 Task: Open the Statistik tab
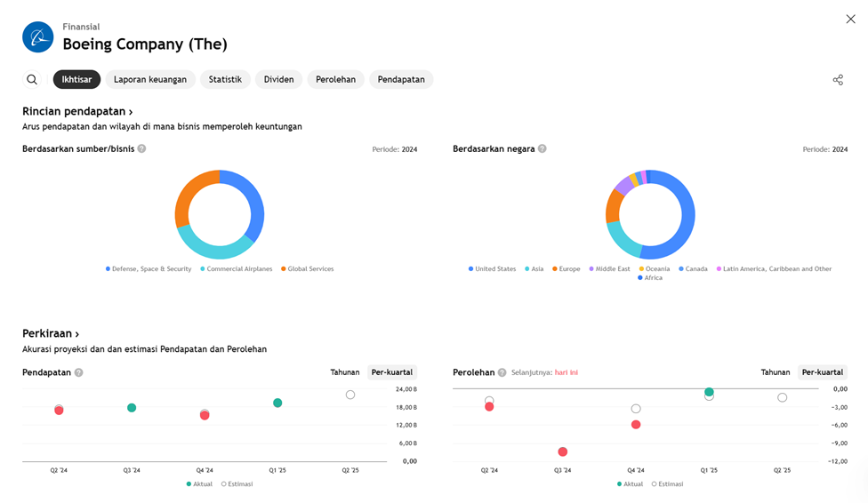[225, 80]
